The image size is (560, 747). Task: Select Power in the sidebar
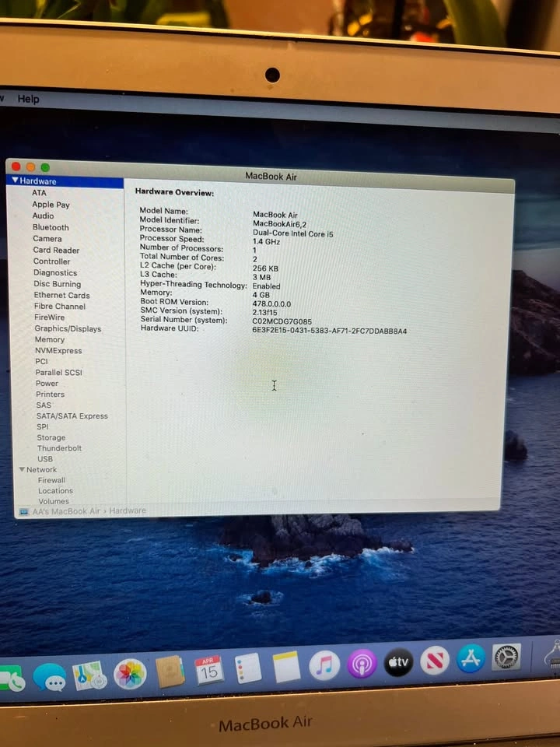47,384
